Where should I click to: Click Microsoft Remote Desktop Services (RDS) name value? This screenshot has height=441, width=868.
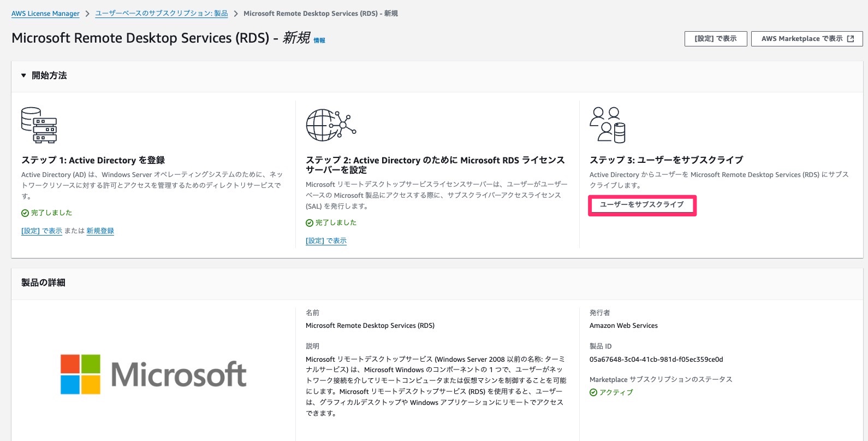370,326
